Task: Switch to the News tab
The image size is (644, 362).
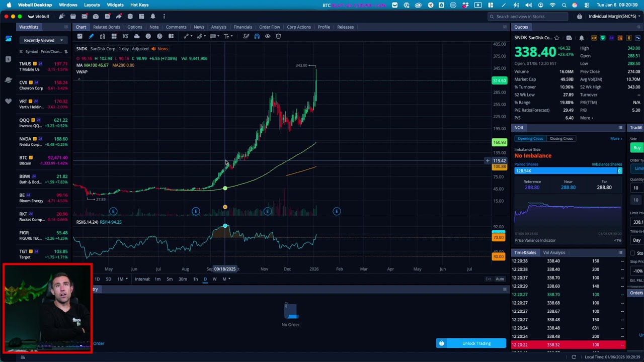Action: [199, 27]
